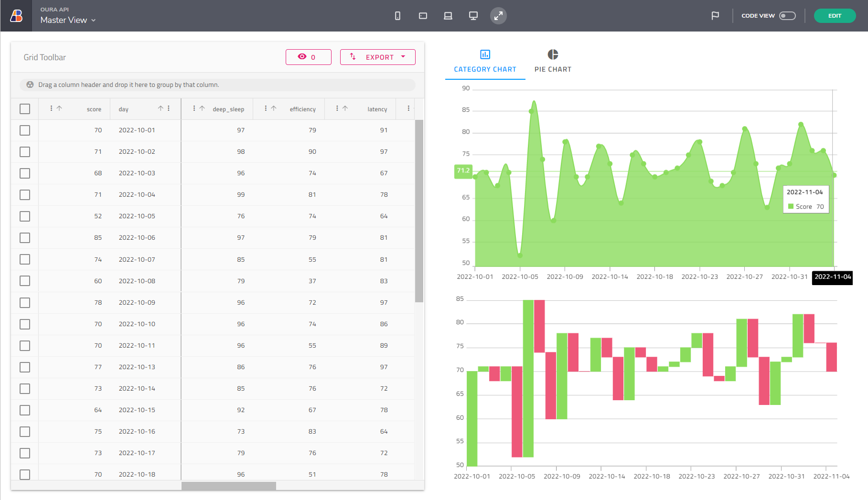Screen dimensions: 868x500
Task: Open the Master View dropdown
Action: tap(68, 20)
